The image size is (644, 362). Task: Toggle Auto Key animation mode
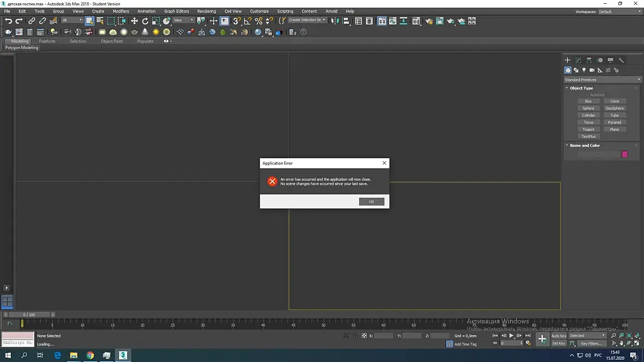pos(558,336)
